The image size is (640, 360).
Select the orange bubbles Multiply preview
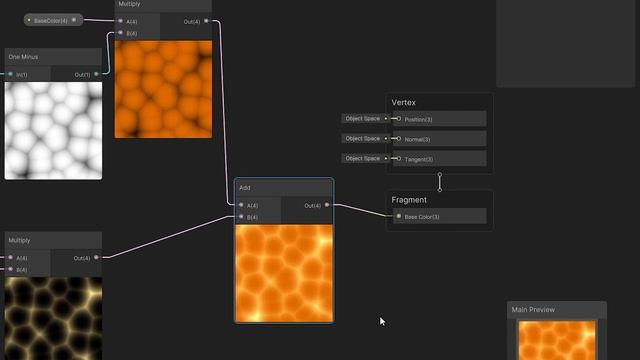(x=163, y=89)
